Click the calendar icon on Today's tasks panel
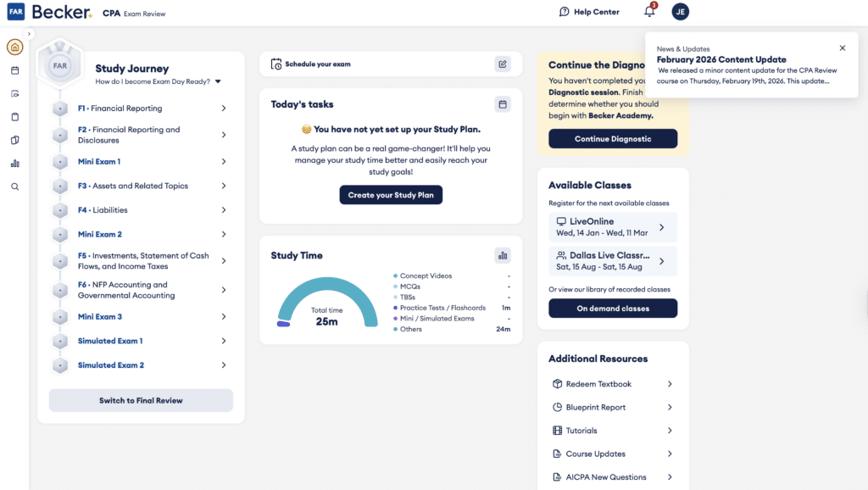Screen dimensions: 868x490 click(503, 103)
